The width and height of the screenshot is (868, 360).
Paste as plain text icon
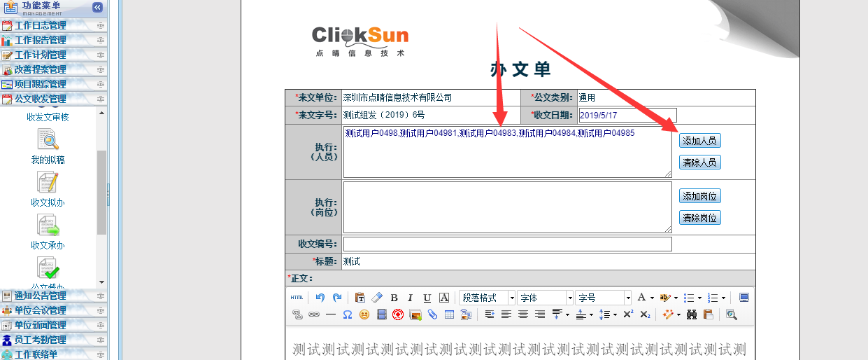[x=360, y=298]
